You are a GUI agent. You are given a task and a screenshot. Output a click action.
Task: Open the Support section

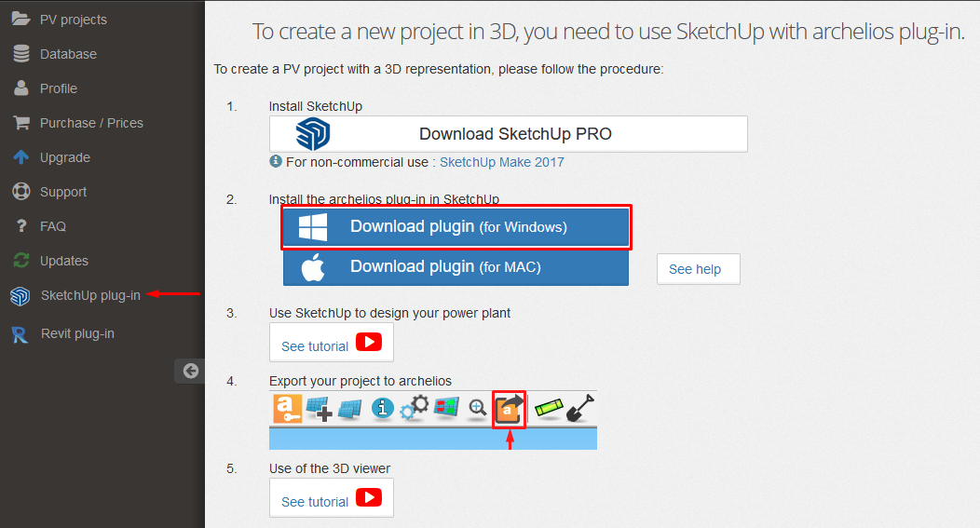(x=63, y=192)
